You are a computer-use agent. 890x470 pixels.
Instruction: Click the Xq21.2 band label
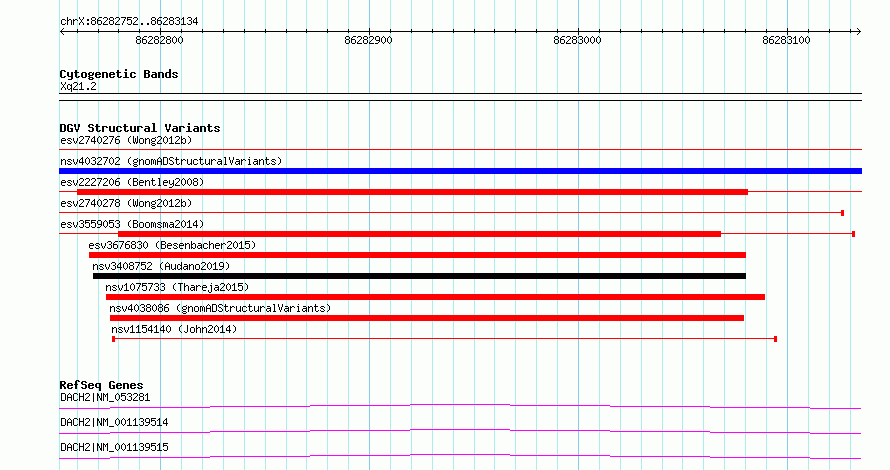click(78, 86)
